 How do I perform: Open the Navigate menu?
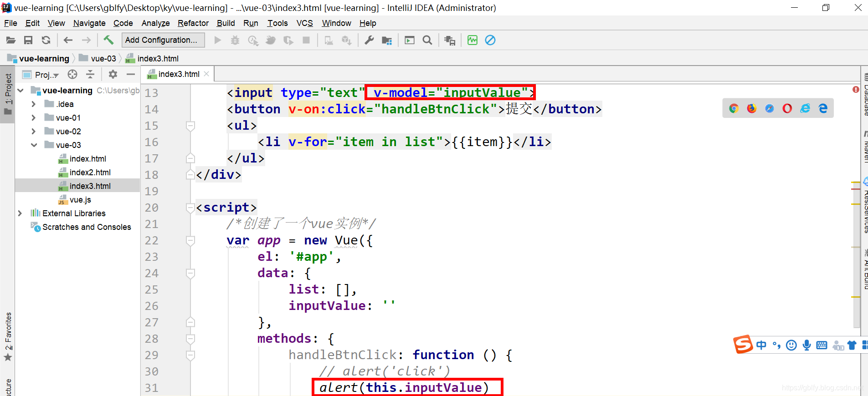pos(89,23)
